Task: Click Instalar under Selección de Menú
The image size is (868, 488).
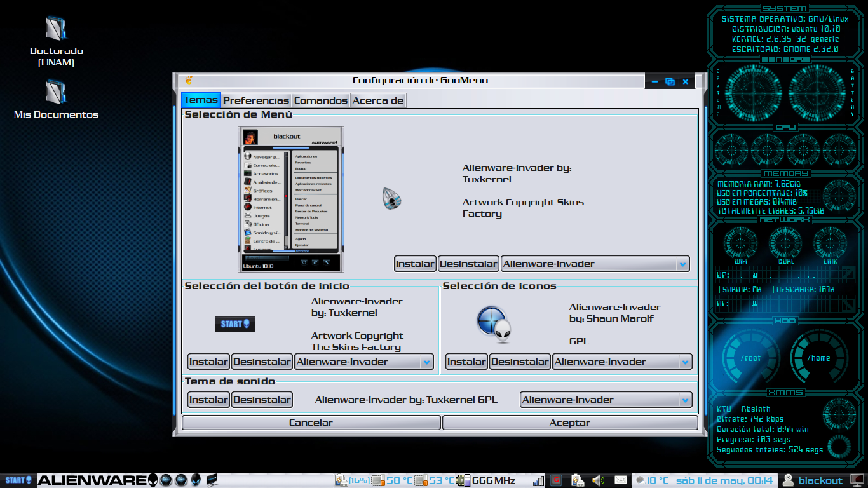Action: (415, 264)
